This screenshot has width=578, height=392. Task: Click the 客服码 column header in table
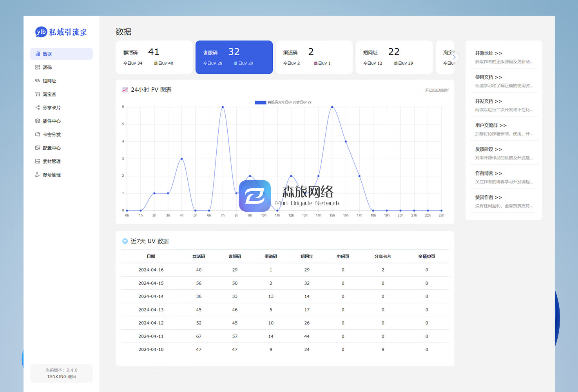(x=235, y=256)
